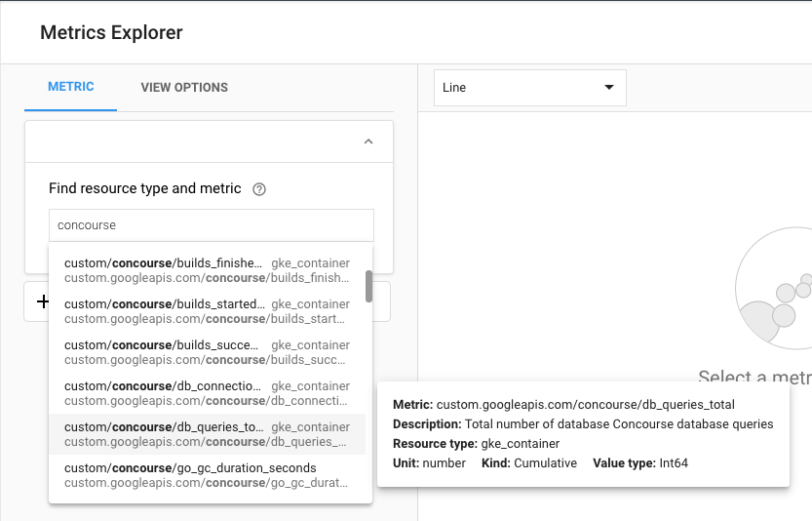Viewport: 812px width, 521px height.
Task: Click the plus icon behind the dropdown
Action: [43, 301]
